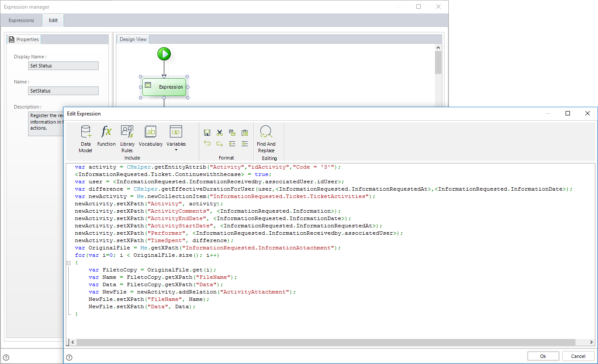Open the Data Model include tool
Screen dimensions: 598x364
click(x=86, y=139)
